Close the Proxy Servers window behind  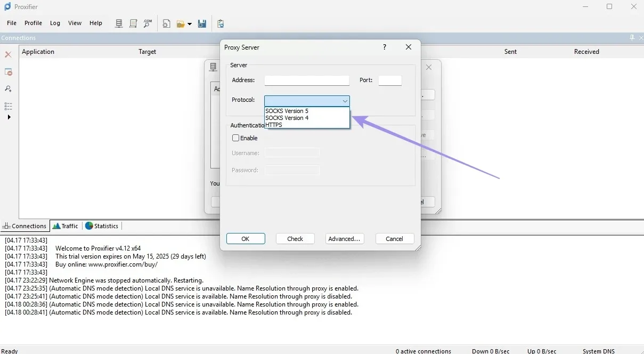click(x=429, y=67)
